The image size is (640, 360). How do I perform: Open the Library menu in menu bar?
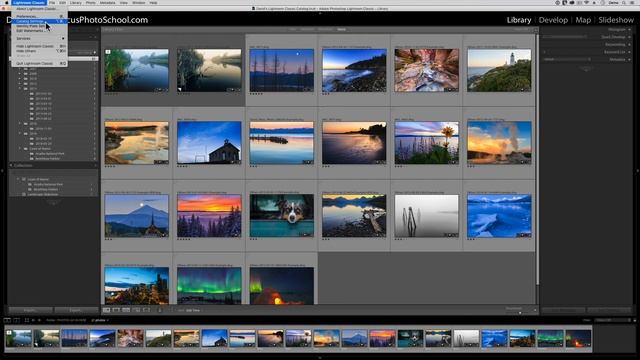[76, 2]
